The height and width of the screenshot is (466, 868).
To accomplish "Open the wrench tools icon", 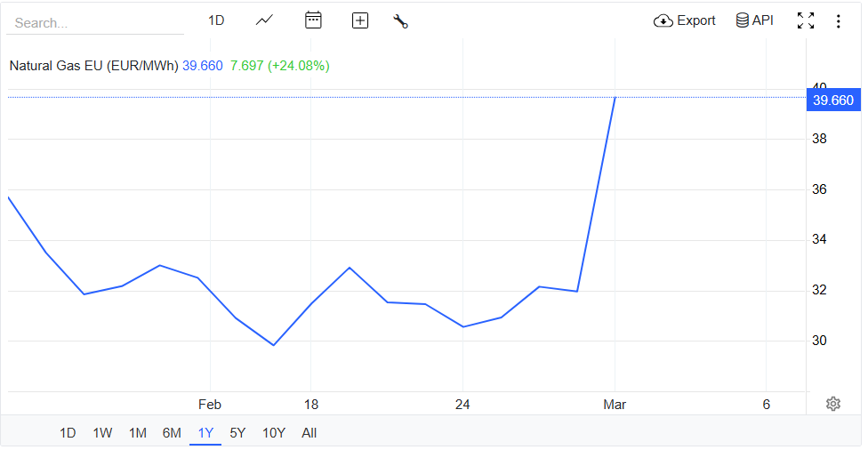I will click(x=400, y=21).
